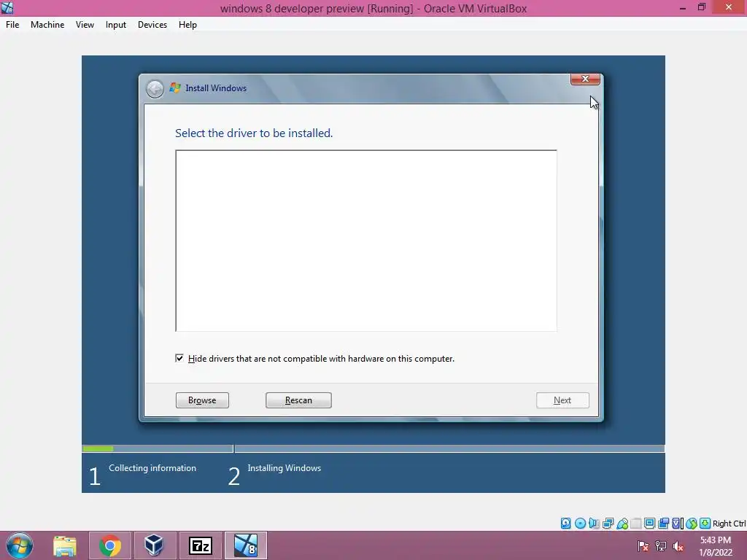Click the green setup progress bar
The height and width of the screenshot is (560, 747).
[98, 448]
